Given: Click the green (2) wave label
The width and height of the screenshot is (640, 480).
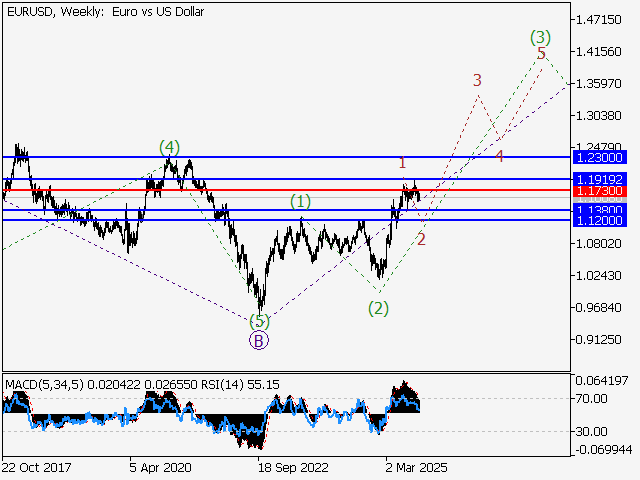Looking at the screenshot, I should pyautogui.click(x=378, y=308).
